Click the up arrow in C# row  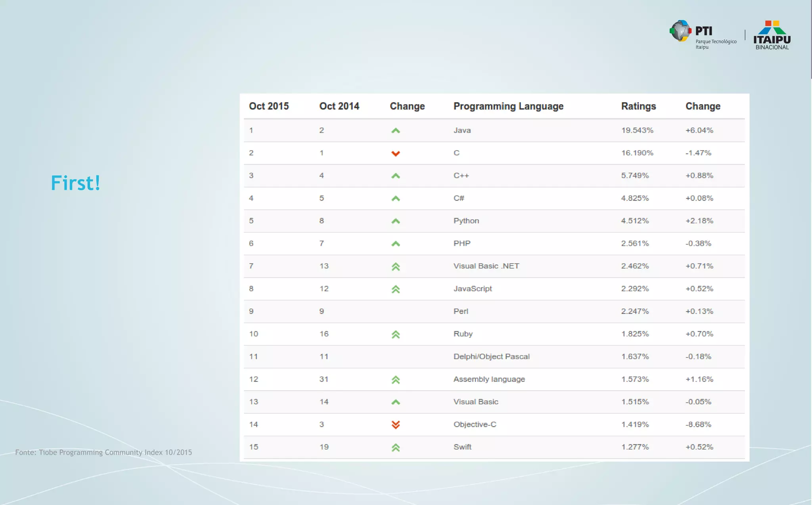click(395, 198)
